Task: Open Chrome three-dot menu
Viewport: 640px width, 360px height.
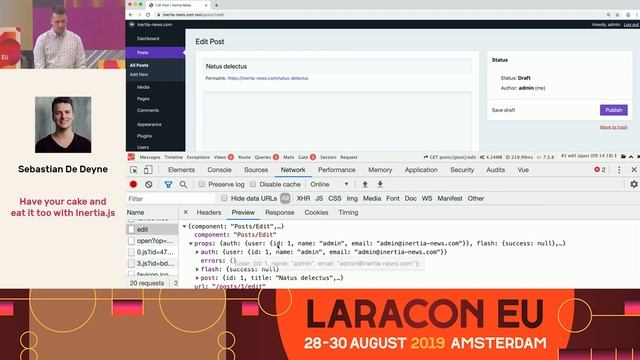Action: 637,15
